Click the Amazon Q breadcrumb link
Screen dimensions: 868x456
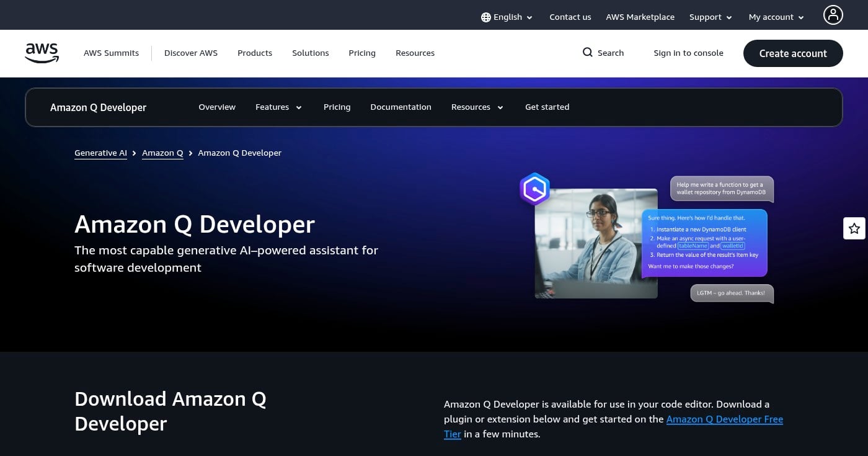[x=162, y=153]
